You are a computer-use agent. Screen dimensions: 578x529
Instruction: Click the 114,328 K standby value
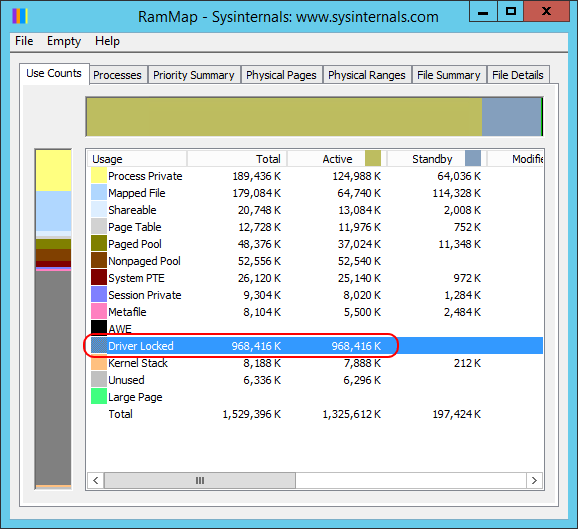click(456, 193)
